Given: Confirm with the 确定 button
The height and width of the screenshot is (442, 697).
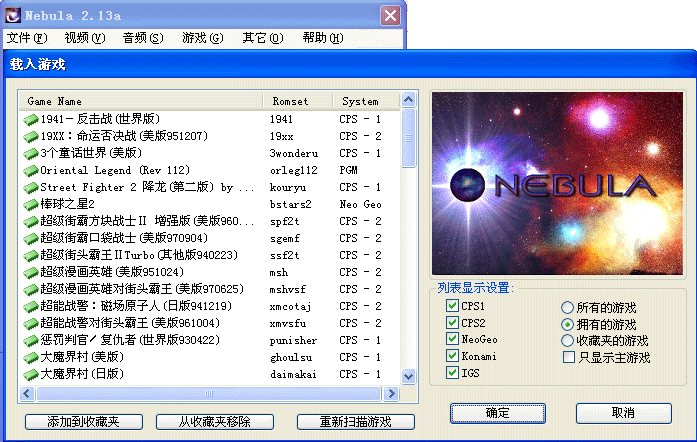Looking at the screenshot, I should click(x=497, y=413).
